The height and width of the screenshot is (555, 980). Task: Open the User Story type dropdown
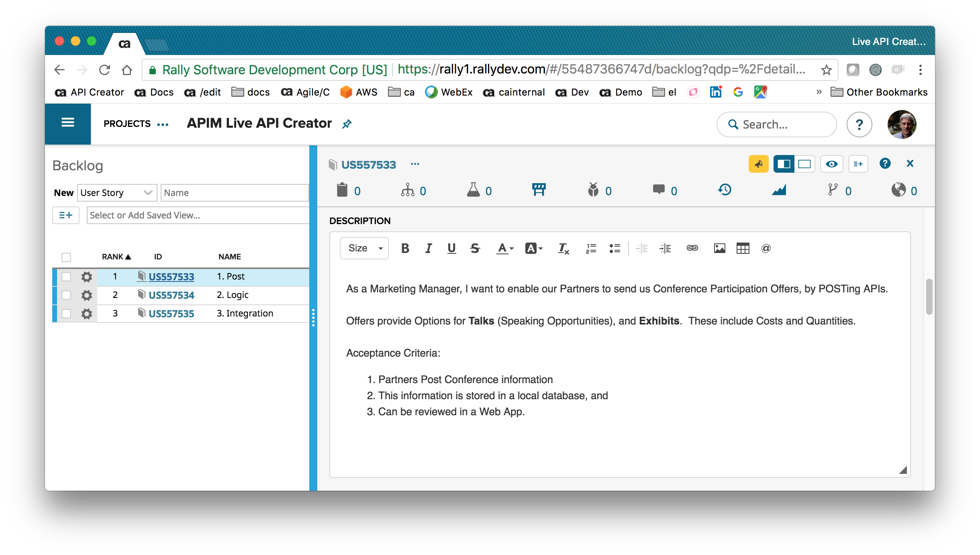pos(116,193)
